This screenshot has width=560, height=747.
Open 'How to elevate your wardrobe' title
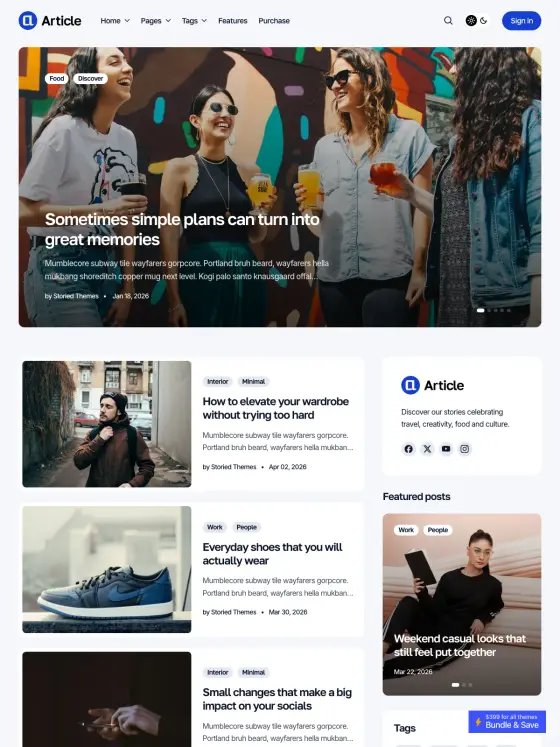[275, 408]
